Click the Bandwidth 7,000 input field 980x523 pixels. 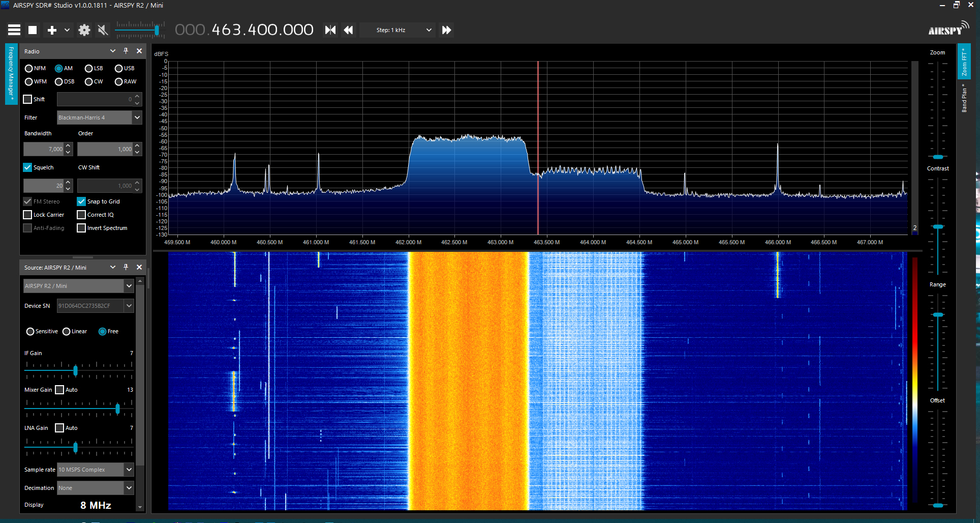pos(44,149)
